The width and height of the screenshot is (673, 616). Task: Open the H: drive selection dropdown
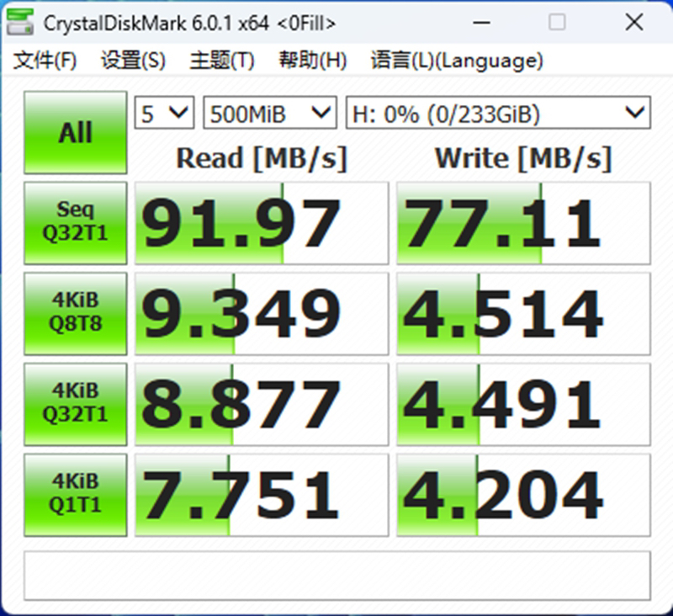point(498,114)
